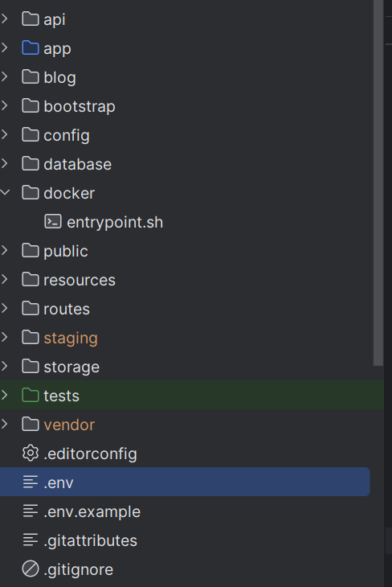This screenshot has height=587, width=392.
Task: Click the .editorconfig gear icon
Action: click(31, 453)
